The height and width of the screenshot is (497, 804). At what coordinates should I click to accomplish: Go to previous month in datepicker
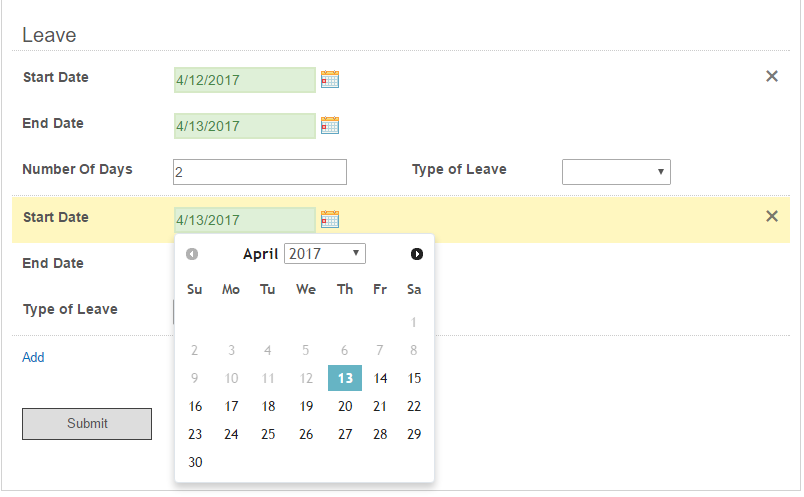click(192, 254)
